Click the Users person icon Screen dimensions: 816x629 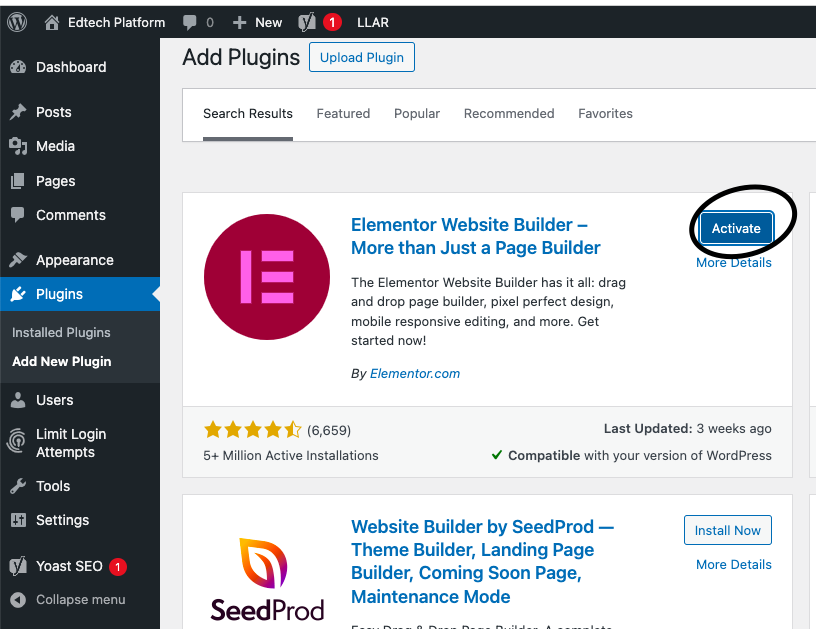pyautogui.click(x=18, y=400)
